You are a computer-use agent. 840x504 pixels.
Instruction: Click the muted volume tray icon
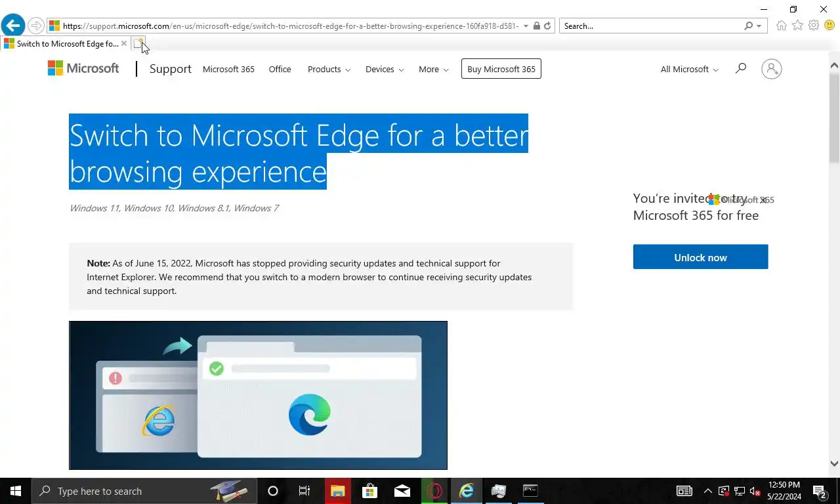(755, 491)
